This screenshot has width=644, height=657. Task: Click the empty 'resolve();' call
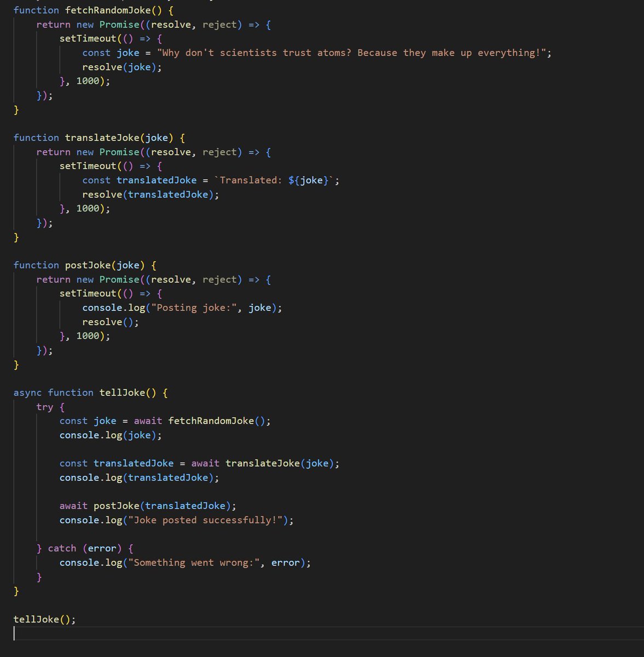(111, 322)
